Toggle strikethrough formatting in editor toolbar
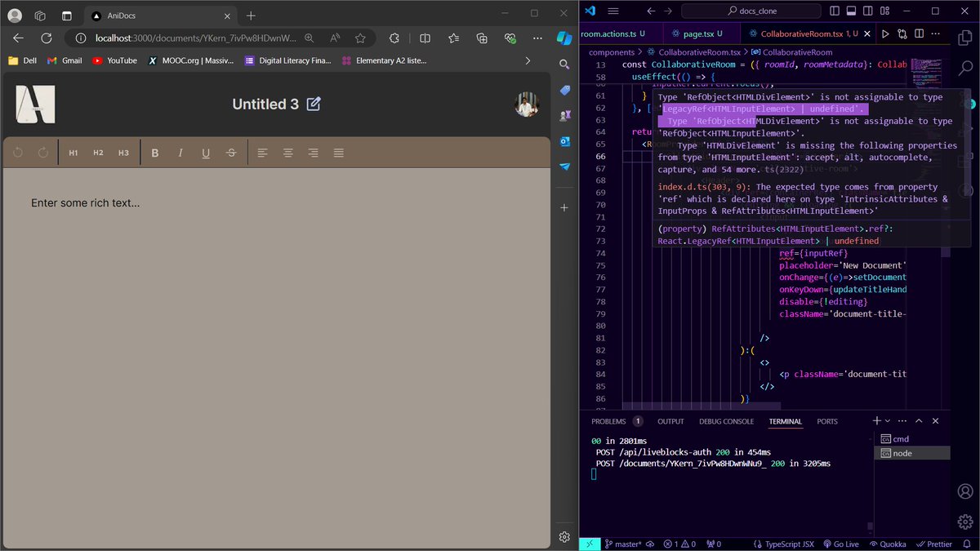Viewport: 980px width, 551px height. point(231,153)
